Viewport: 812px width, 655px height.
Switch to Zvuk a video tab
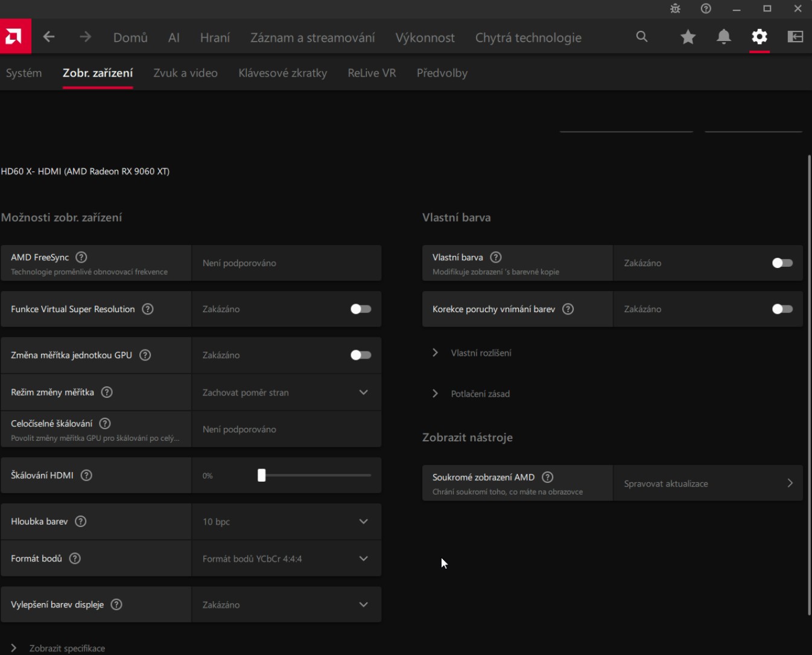tap(185, 73)
